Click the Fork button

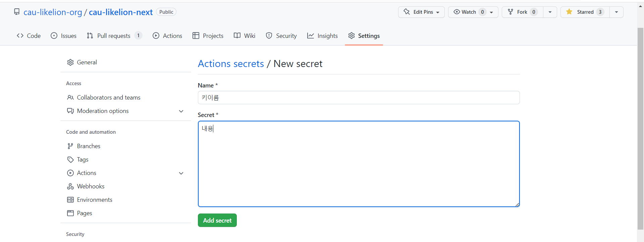click(523, 12)
